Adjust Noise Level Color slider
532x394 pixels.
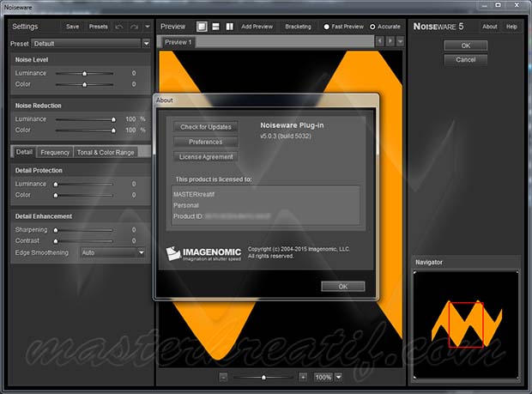84,84
